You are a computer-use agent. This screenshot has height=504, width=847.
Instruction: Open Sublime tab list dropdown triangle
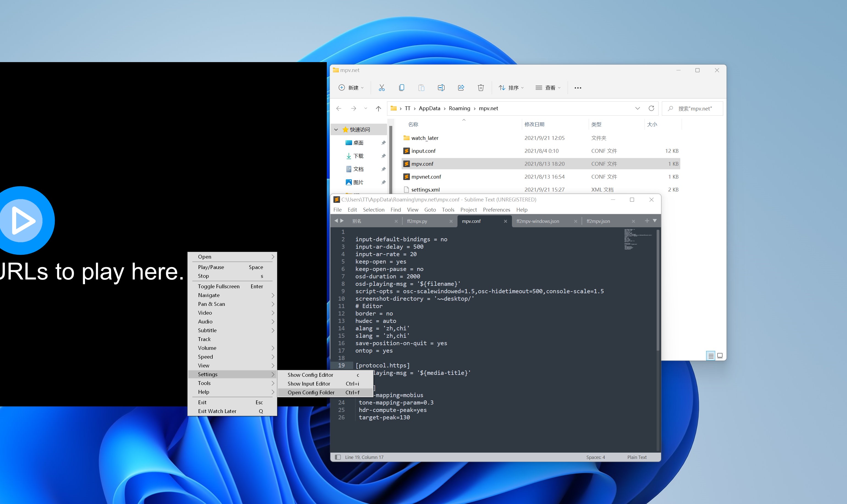(x=655, y=221)
